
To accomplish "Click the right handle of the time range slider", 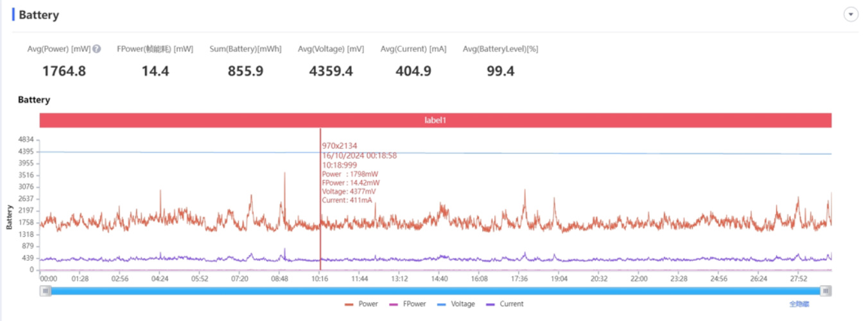I will [826, 291].
